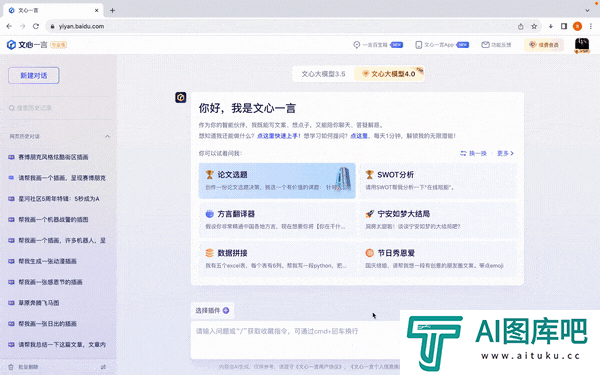The height and width of the screenshot is (375, 600).
Task: Open the 选择插件 plus selector
Action: 212,310
